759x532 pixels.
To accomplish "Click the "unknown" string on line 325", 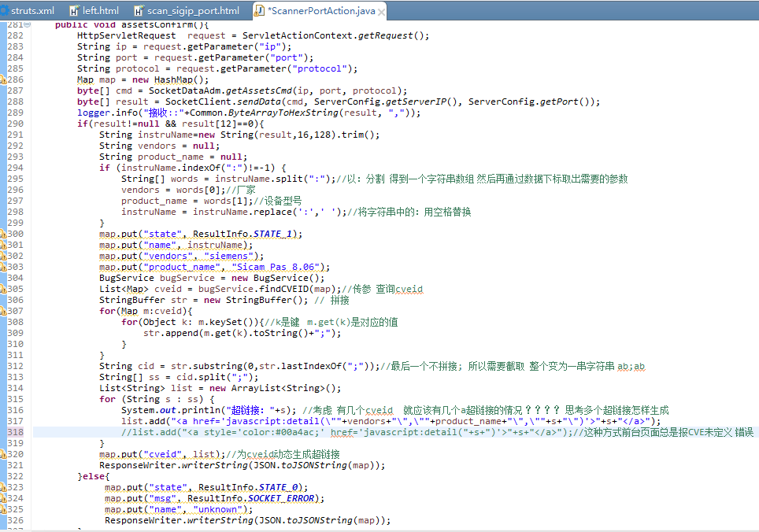I will 217,509.
